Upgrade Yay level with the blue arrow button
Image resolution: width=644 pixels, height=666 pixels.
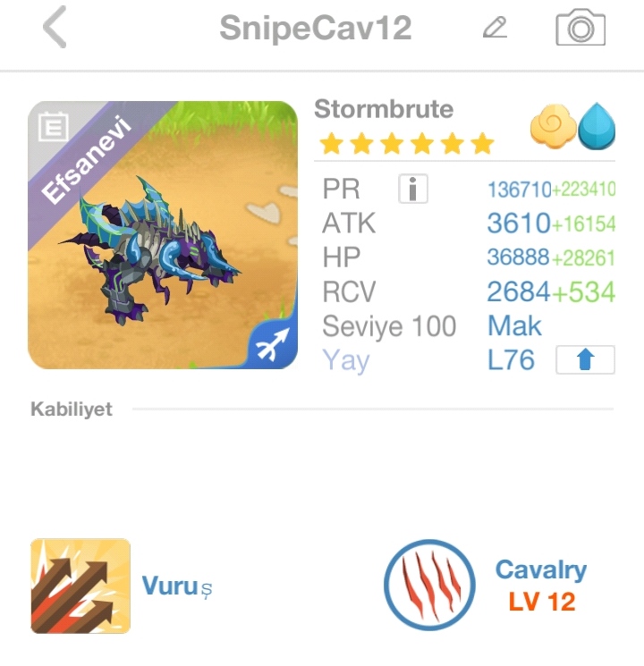(585, 359)
